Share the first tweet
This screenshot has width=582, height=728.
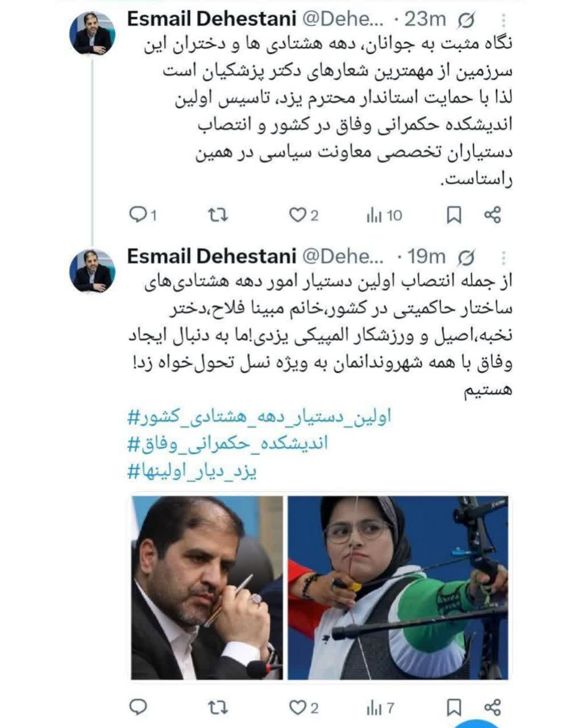coord(492,215)
